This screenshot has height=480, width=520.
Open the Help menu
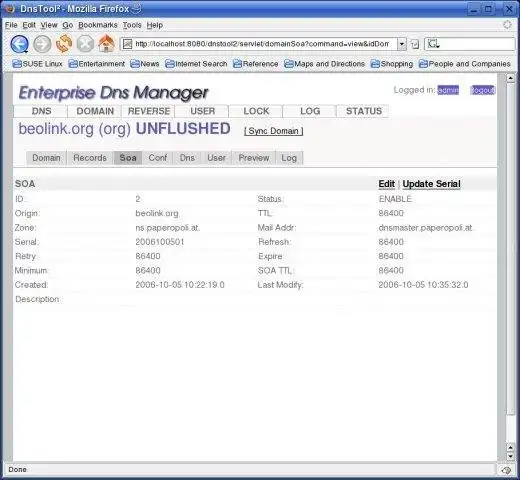click(x=155, y=25)
